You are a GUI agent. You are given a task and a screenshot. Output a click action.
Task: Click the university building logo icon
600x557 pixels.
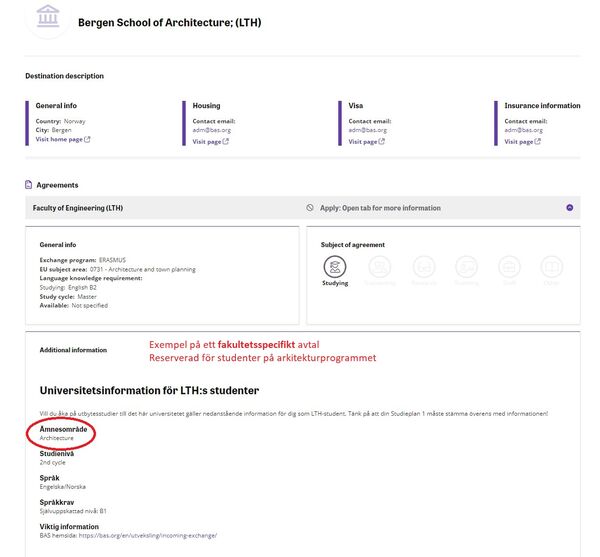click(x=47, y=16)
